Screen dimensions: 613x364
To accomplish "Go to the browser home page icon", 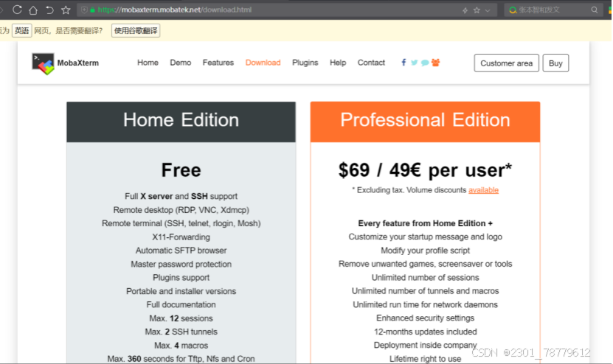I will [33, 10].
